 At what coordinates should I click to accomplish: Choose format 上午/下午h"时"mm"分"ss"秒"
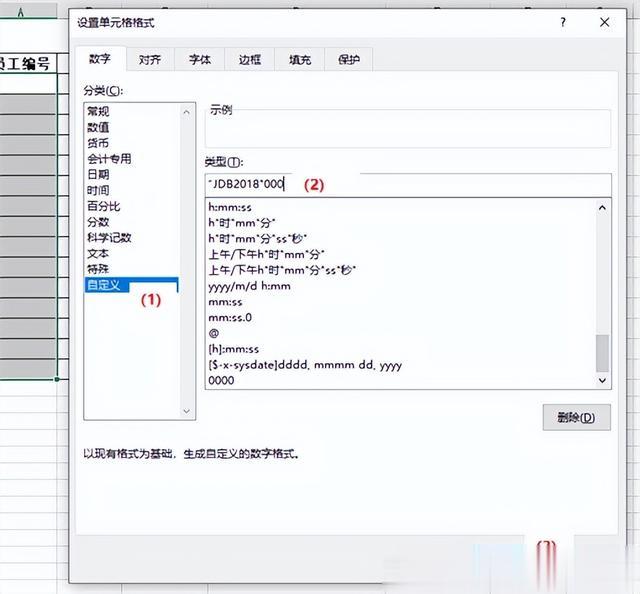pyautogui.click(x=282, y=270)
